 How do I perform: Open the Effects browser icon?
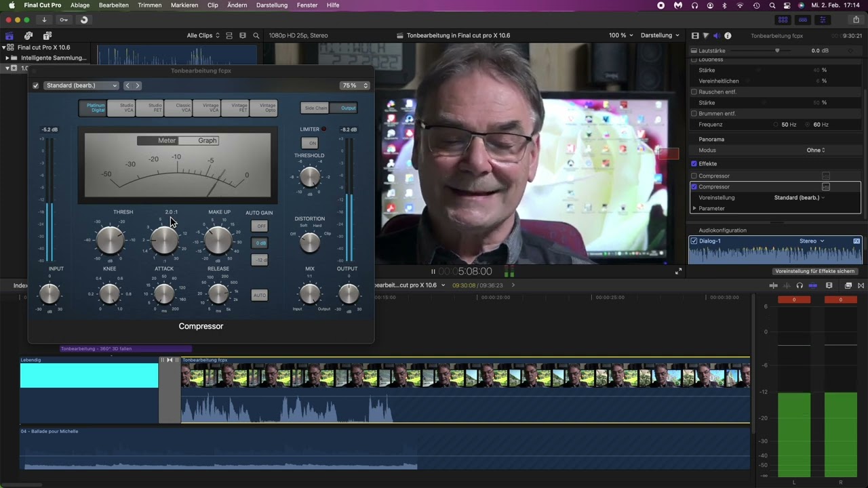point(848,285)
